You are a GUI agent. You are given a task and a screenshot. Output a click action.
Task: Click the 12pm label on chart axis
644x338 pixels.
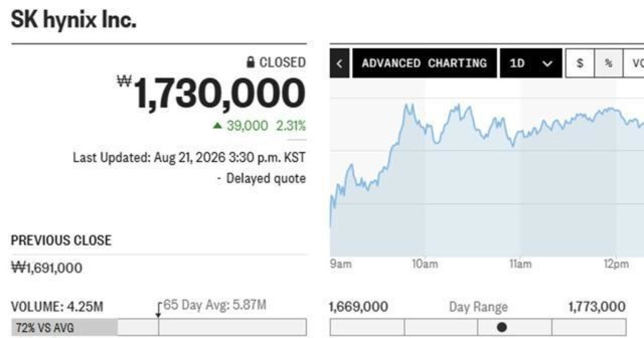[616, 264]
